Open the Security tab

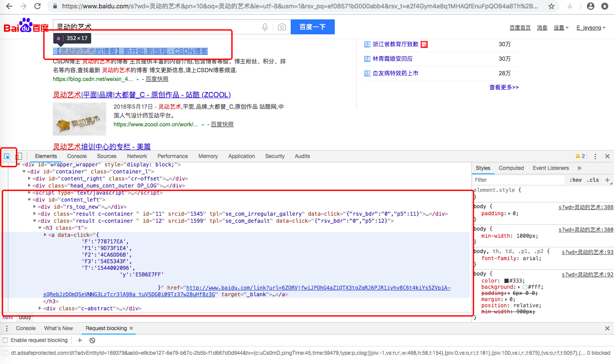click(x=275, y=156)
